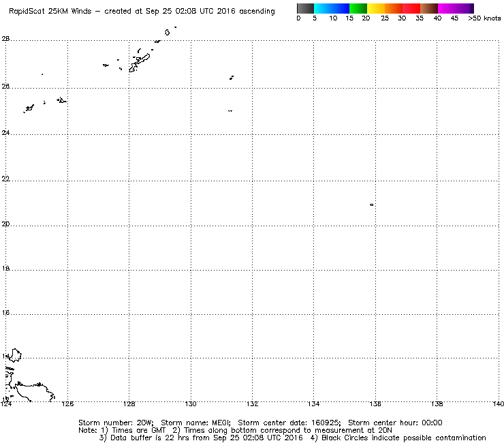504x443 pixels.
Task: Click the green 15–20 knots color band
Action: tap(358, 8)
